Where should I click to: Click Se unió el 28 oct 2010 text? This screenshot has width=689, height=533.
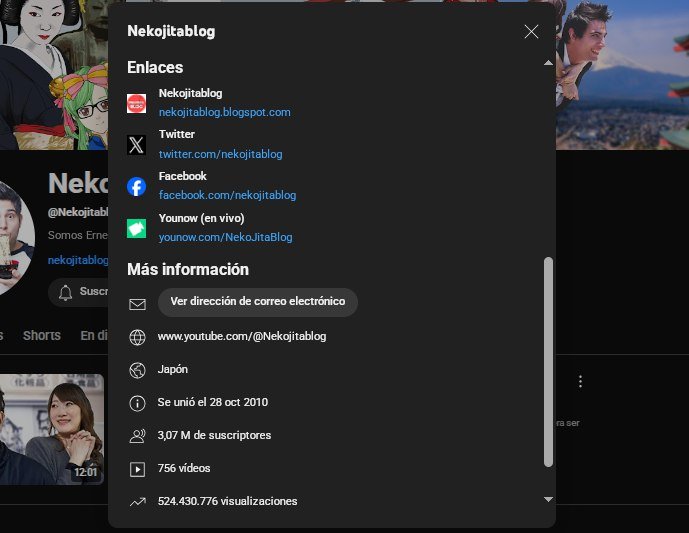click(x=213, y=402)
